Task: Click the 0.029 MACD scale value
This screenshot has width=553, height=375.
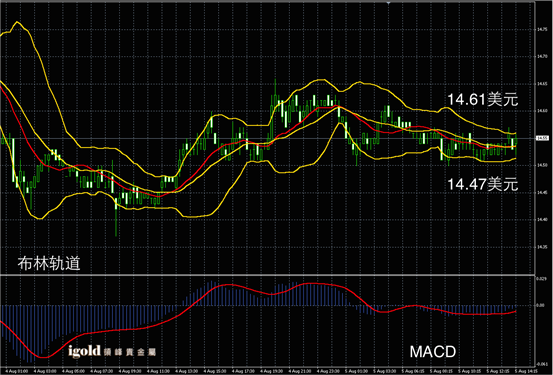Action: click(541, 279)
